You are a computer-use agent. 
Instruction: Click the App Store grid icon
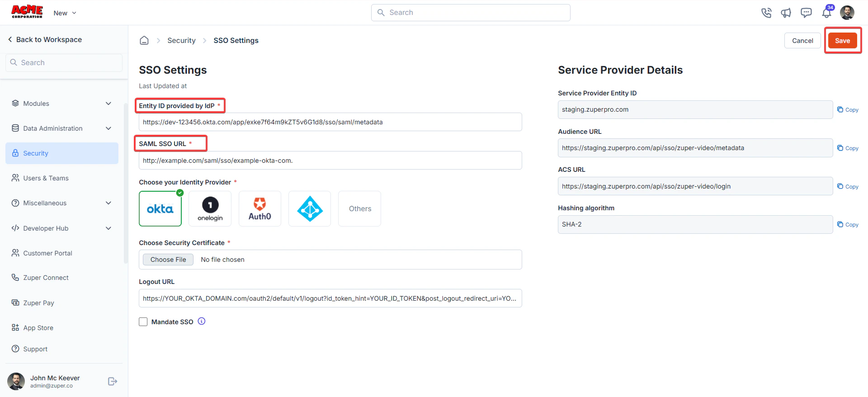pyautogui.click(x=15, y=327)
